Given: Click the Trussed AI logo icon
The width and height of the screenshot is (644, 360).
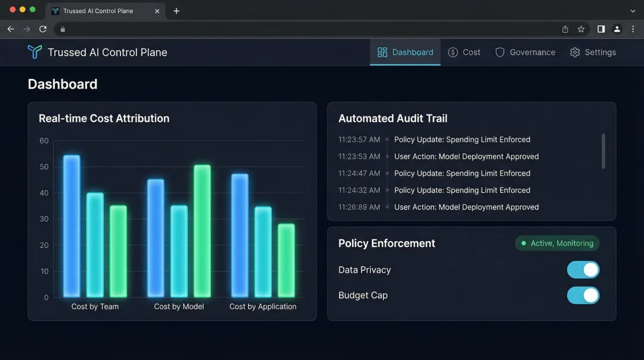Looking at the screenshot, I should tap(34, 52).
